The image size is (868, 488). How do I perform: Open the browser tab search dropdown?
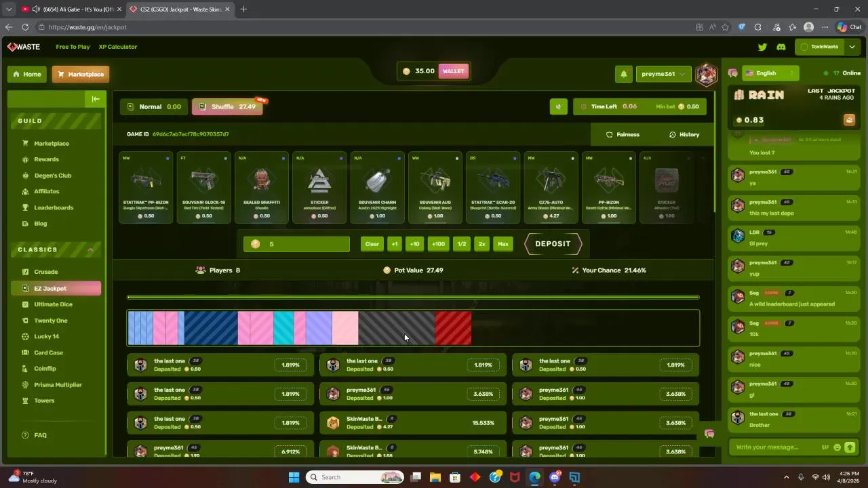[8, 9]
